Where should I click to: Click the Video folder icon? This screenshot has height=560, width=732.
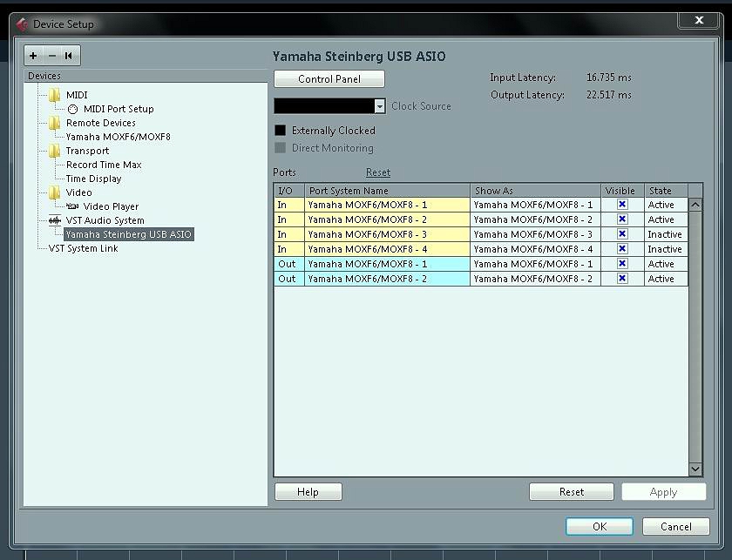pos(55,192)
